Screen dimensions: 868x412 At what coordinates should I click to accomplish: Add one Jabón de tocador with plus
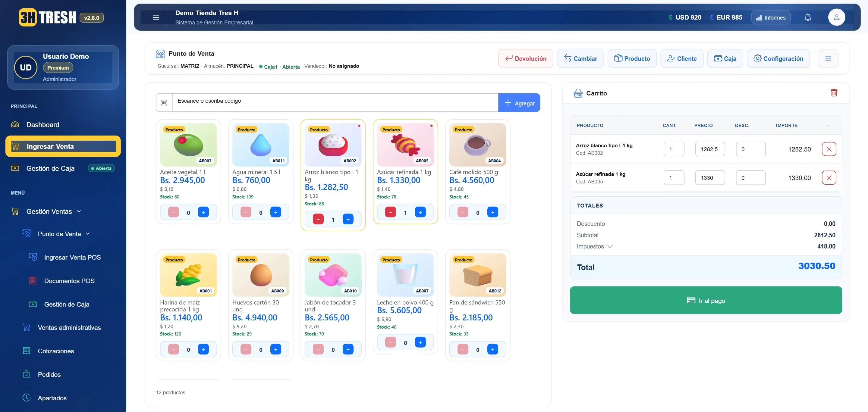(348, 349)
